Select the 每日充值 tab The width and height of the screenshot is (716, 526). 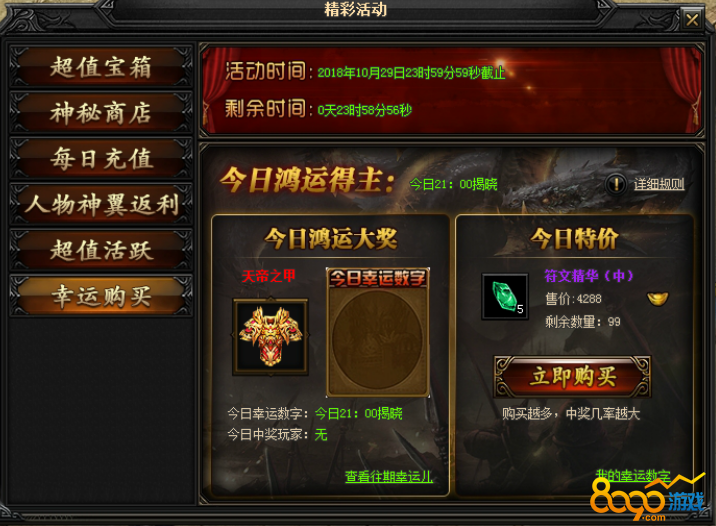tap(101, 158)
